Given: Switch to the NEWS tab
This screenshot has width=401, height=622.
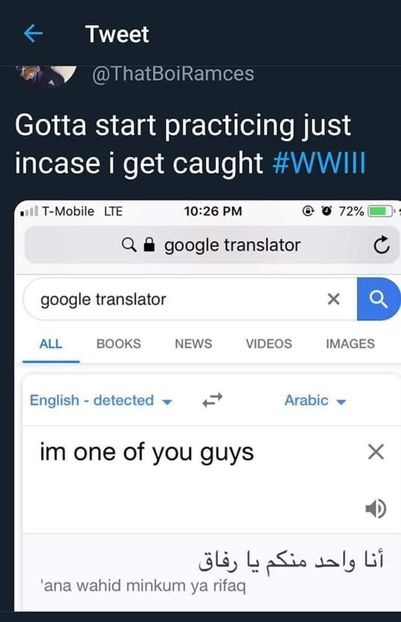Looking at the screenshot, I should pyautogui.click(x=194, y=344).
